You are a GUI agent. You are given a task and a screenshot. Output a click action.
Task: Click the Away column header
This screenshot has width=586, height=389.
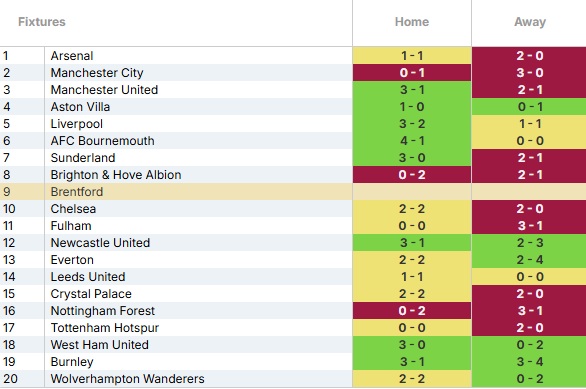(x=530, y=22)
